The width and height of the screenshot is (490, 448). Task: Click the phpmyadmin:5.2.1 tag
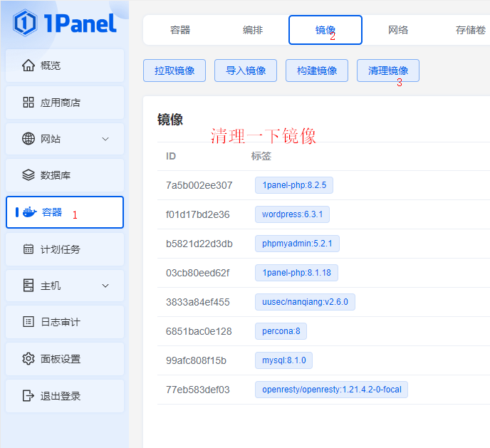[x=297, y=244]
